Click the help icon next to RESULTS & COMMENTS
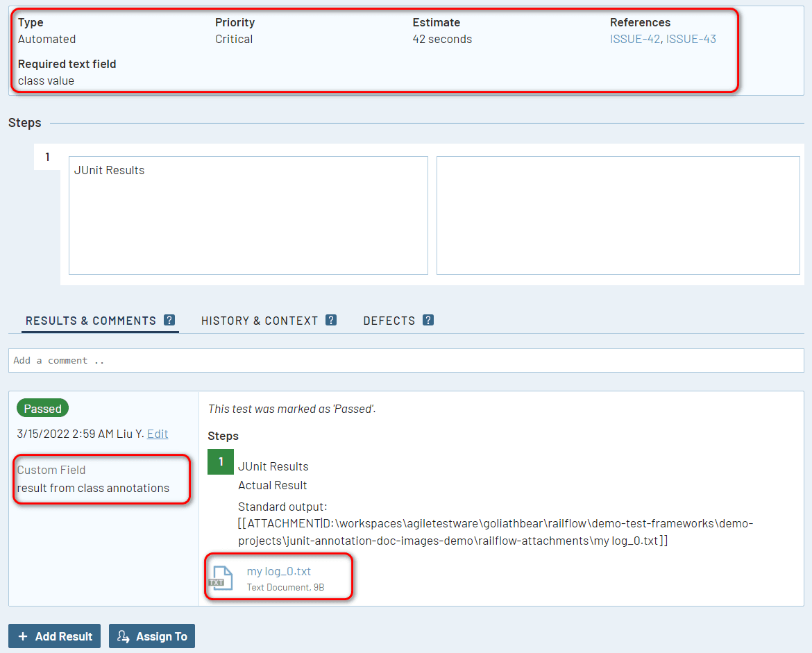 coord(169,320)
